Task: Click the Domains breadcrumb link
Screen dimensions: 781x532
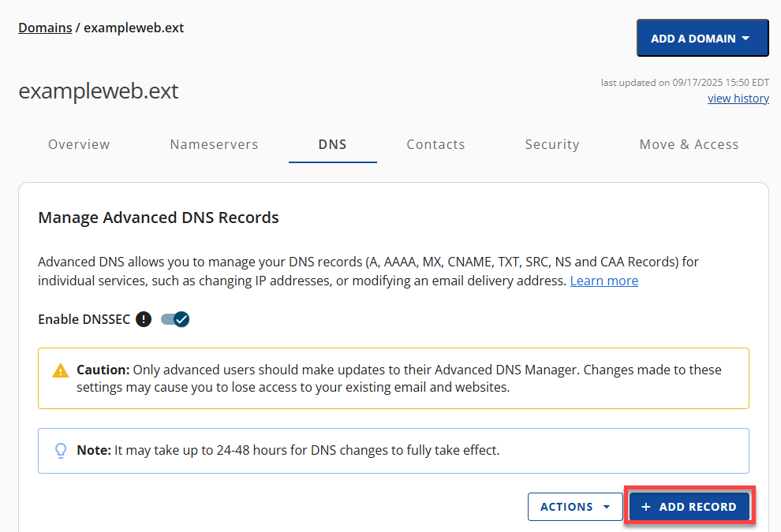Action: click(44, 27)
